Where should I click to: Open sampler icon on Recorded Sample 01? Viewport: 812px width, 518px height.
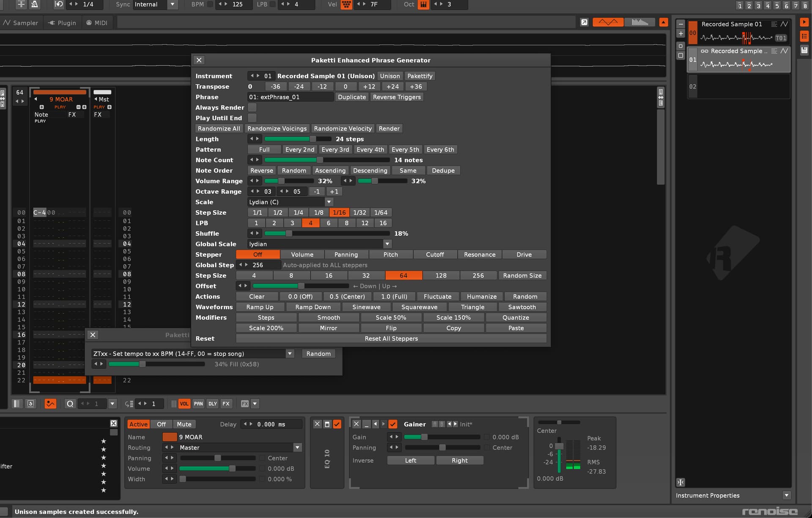pyautogui.click(x=784, y=24)
